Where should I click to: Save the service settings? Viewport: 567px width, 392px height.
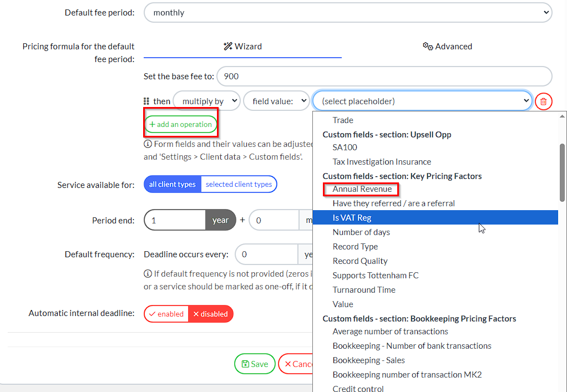(x=255, y=364)
